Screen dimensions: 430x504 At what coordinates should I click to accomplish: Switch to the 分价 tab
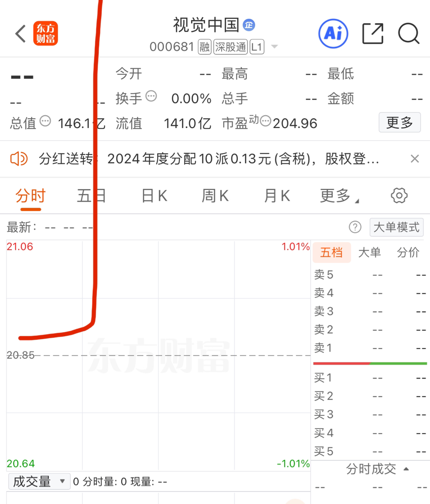pos(408,252)
